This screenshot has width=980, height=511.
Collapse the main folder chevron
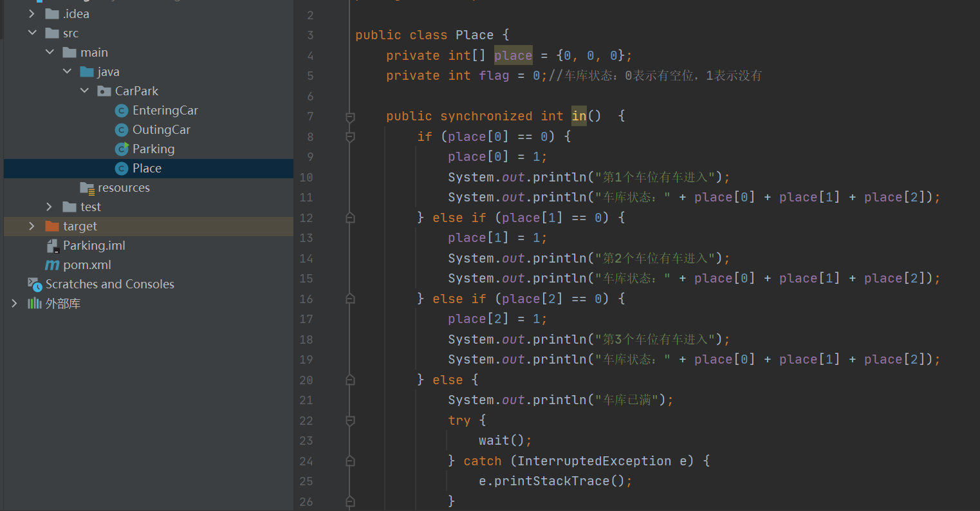pos(50,52)
